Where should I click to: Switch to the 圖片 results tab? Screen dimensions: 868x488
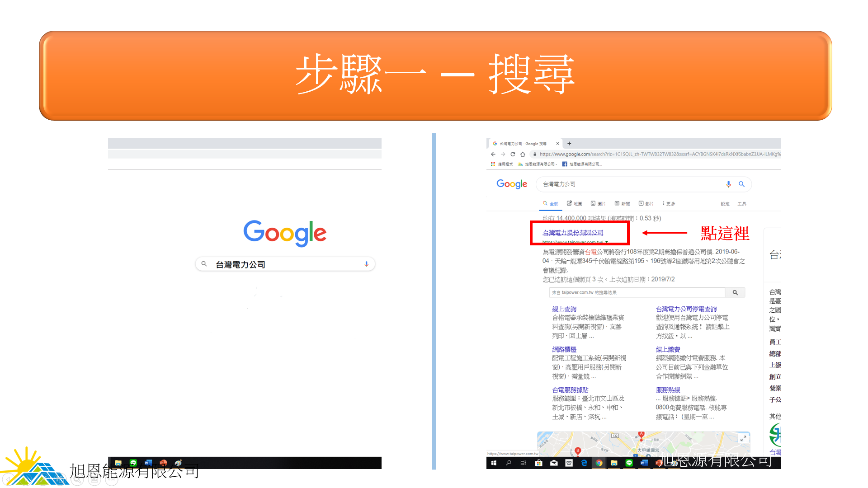coord(598,204)
